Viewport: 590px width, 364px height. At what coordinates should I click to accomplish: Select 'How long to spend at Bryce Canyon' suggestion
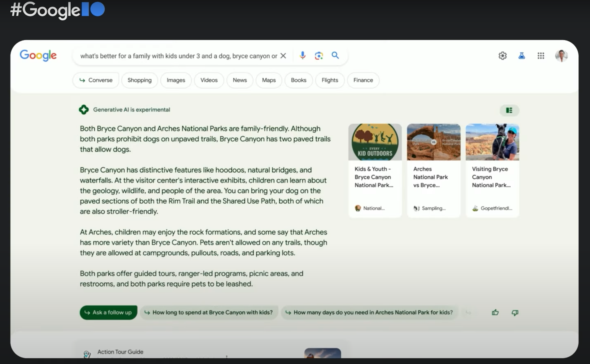coord(209,313)
